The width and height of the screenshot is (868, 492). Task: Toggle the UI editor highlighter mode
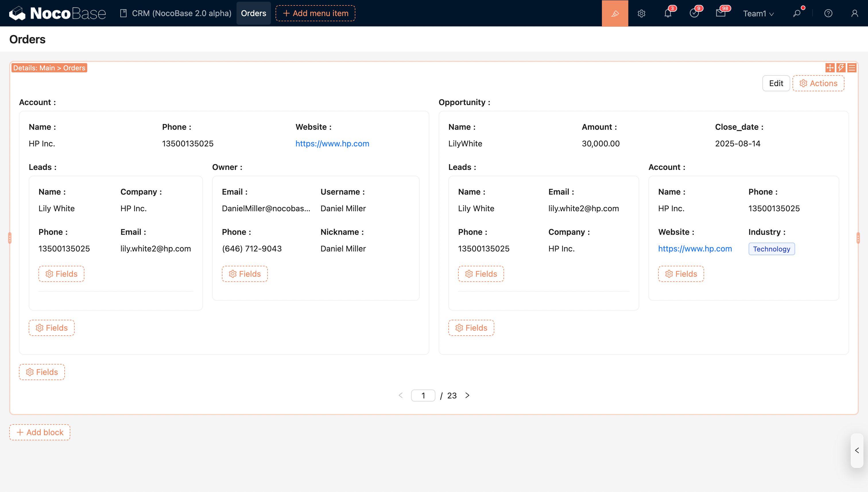point(615,13)
